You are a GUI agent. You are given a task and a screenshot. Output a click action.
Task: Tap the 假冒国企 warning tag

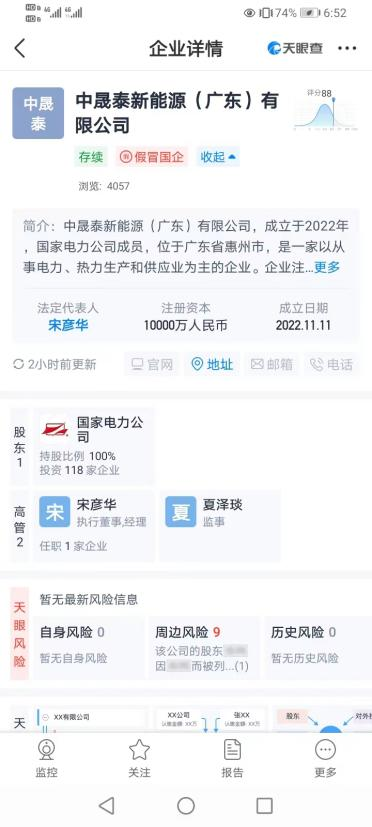point(152,157)
